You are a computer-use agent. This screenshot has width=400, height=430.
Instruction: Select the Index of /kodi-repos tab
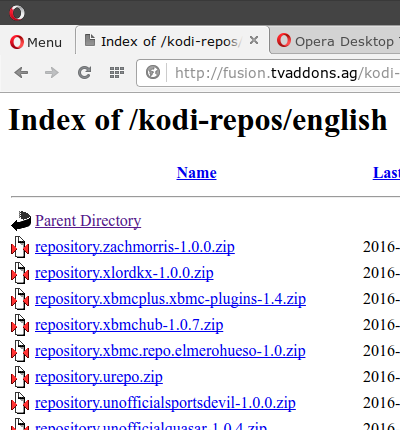(x=172, y=41)
